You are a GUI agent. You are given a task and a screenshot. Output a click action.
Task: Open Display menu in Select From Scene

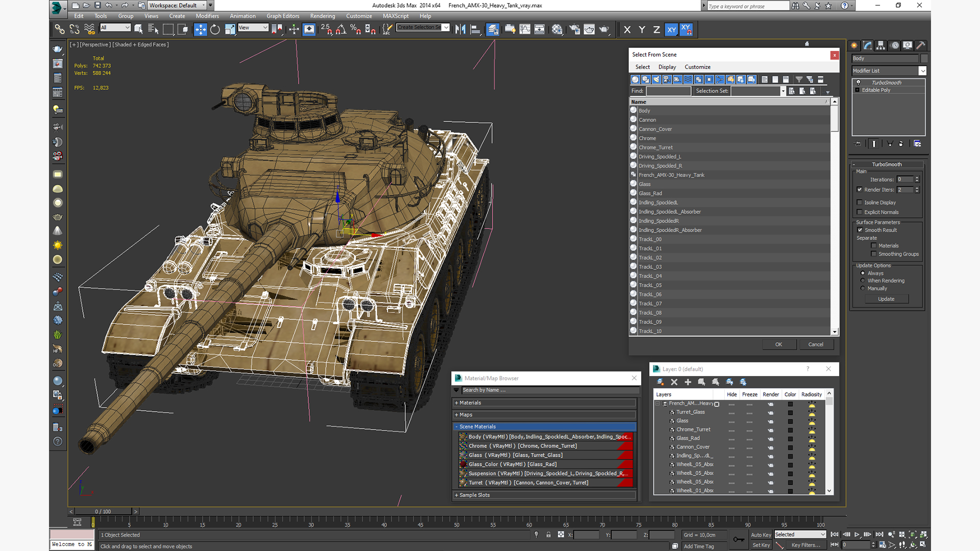pyautogui.click(x=667, y=67)
